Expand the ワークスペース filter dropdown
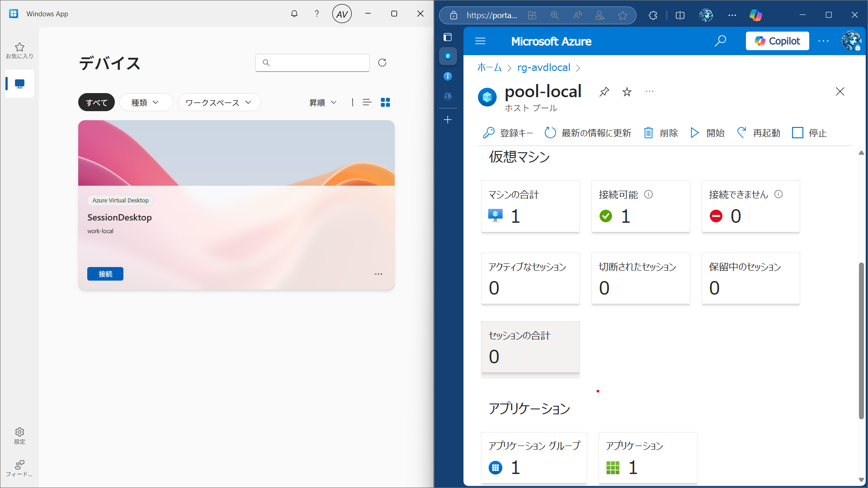Image resolution: width=868 pixels, height=488 pixels. click(219, 103)
